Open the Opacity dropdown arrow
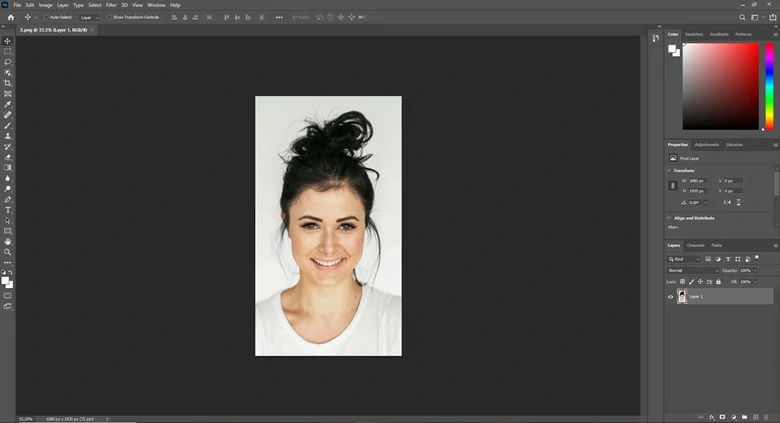 [755, 270]
